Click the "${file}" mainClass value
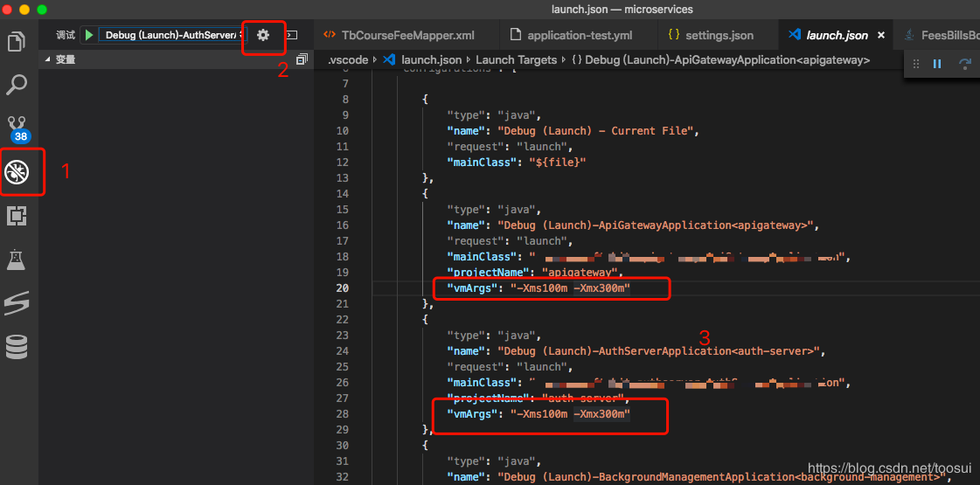This screenshot has height=485, width=980. pos(560,162)
